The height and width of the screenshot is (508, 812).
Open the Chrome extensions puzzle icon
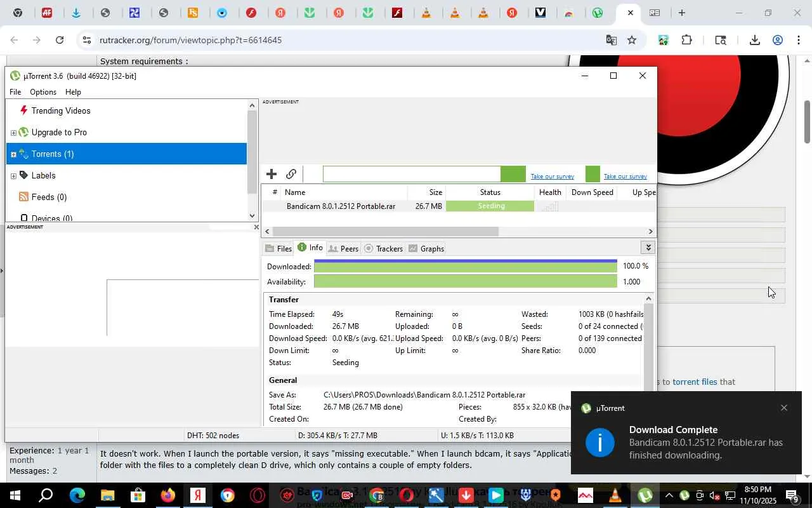coord(686,40)
